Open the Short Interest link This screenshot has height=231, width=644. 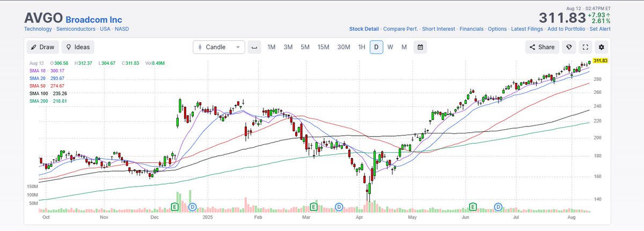[x=438, y=29]
